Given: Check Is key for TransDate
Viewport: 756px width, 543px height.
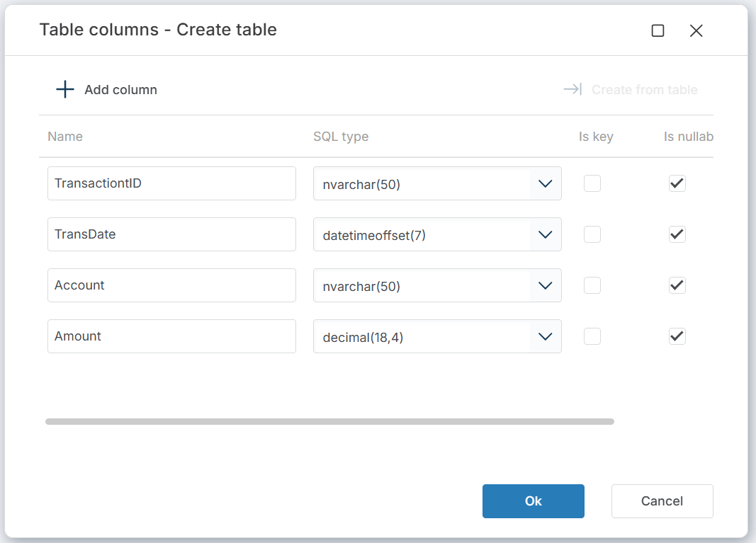Looking at the screenshot, I should (592, 234).
